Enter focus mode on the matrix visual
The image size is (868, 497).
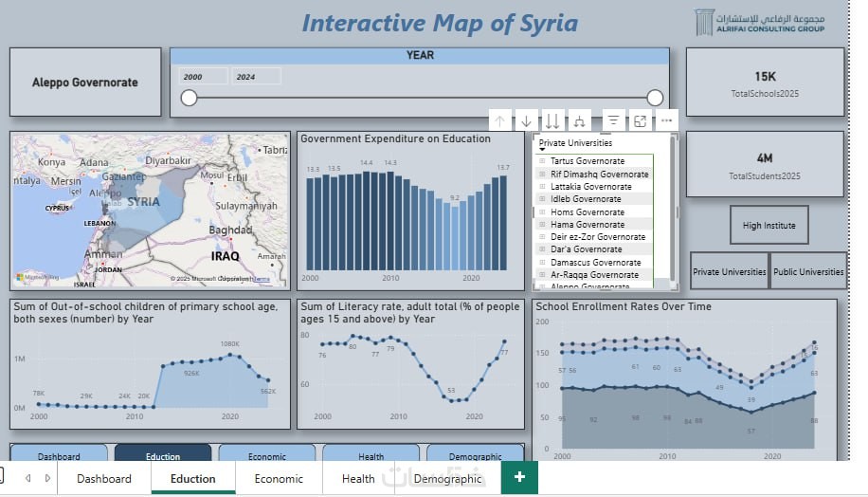click(640, 120)
